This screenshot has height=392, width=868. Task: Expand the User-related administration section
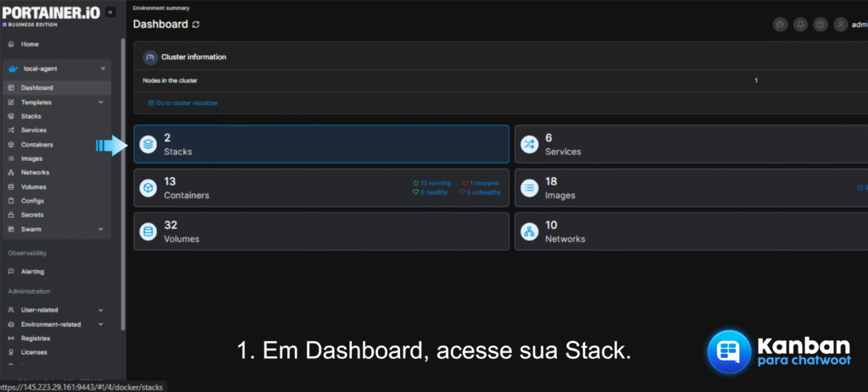[101, 310]
